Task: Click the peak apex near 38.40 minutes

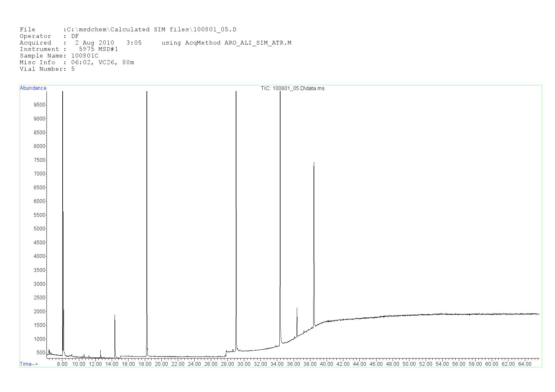Action: tap(314, 163)
